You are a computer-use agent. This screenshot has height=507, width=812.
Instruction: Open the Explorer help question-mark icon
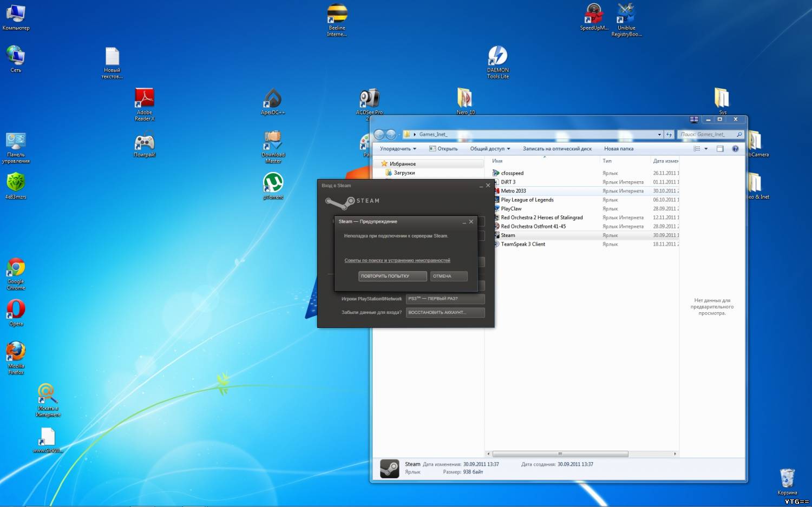click(x=735, y=149)
